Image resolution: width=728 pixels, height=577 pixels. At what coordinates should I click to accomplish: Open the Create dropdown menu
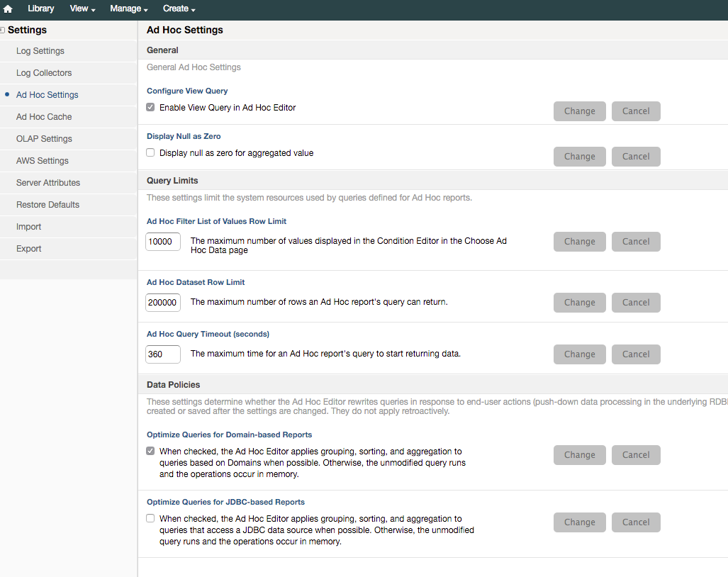point(177,9)
